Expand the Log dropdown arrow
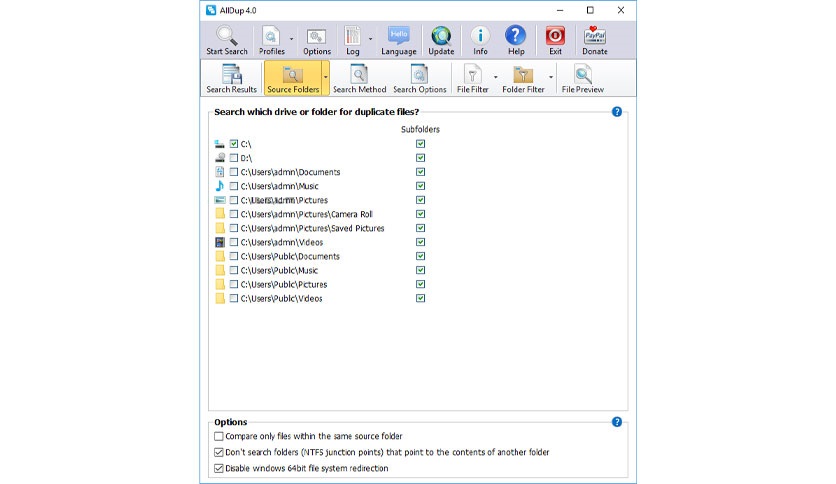 (370, 41)
